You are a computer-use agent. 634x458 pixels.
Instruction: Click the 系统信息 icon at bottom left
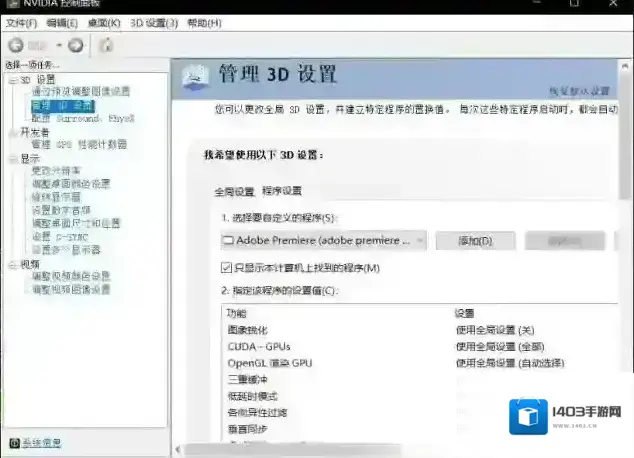14,442
